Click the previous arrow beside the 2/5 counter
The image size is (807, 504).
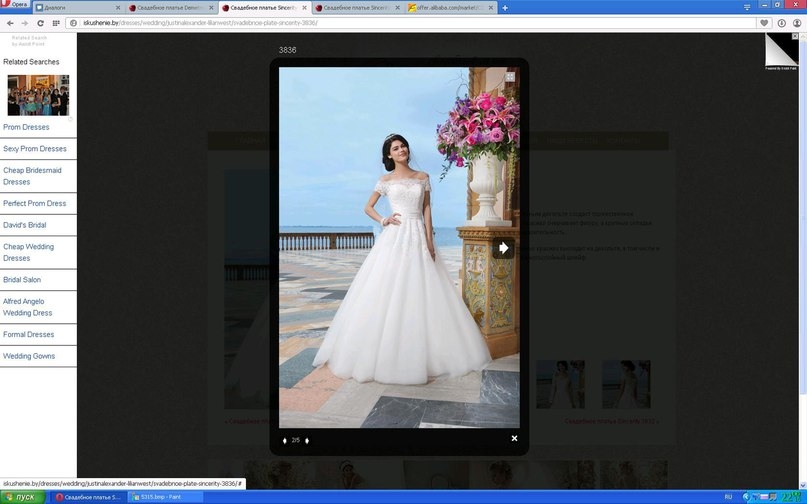tap(285, 440)
